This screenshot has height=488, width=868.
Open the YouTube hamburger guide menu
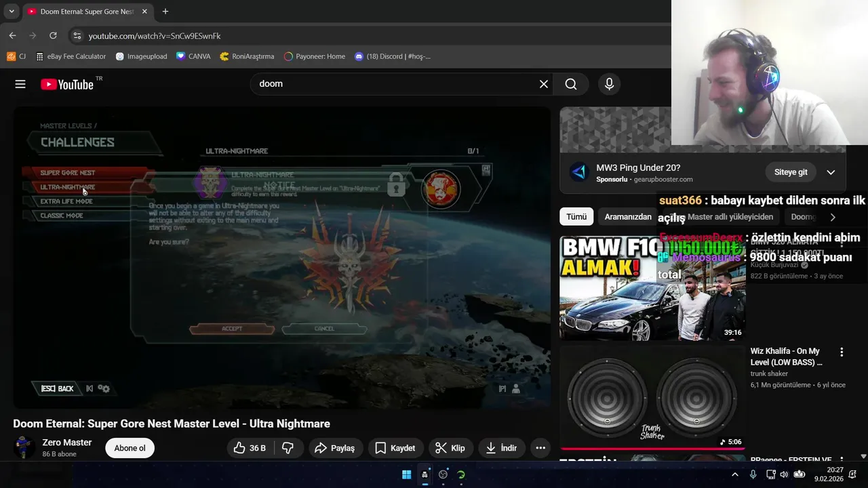[20, 84]
